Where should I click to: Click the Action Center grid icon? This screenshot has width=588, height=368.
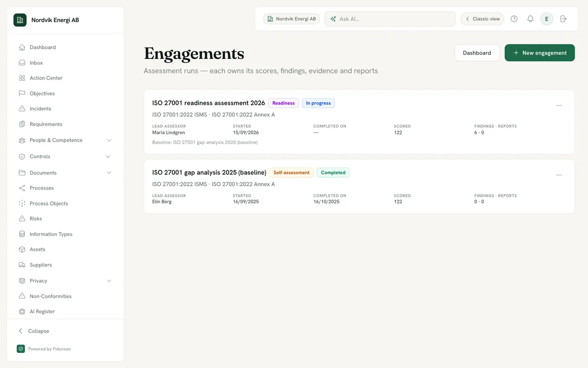tap(22, 78)
